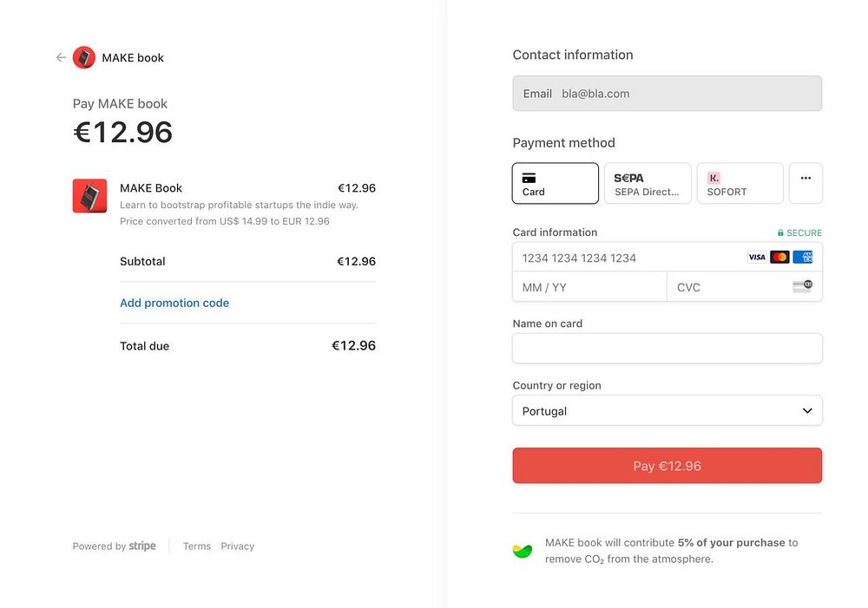Click the Mastercard brand icon
Screen dimensions: 868x608
click(779, 258)
